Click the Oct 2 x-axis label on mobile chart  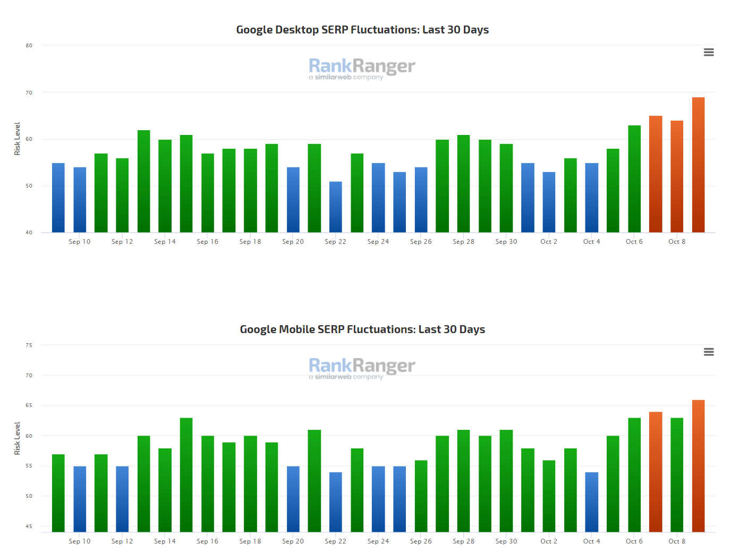549,541
